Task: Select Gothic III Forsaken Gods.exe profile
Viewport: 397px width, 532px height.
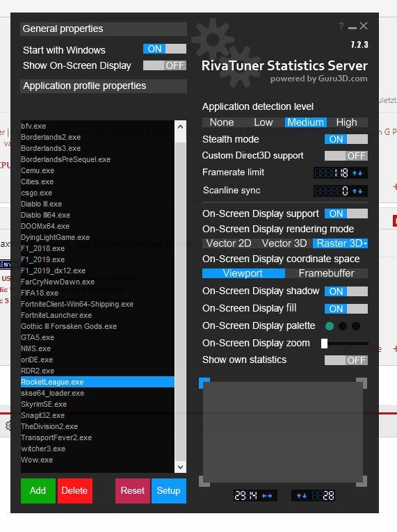Action: 98,326
